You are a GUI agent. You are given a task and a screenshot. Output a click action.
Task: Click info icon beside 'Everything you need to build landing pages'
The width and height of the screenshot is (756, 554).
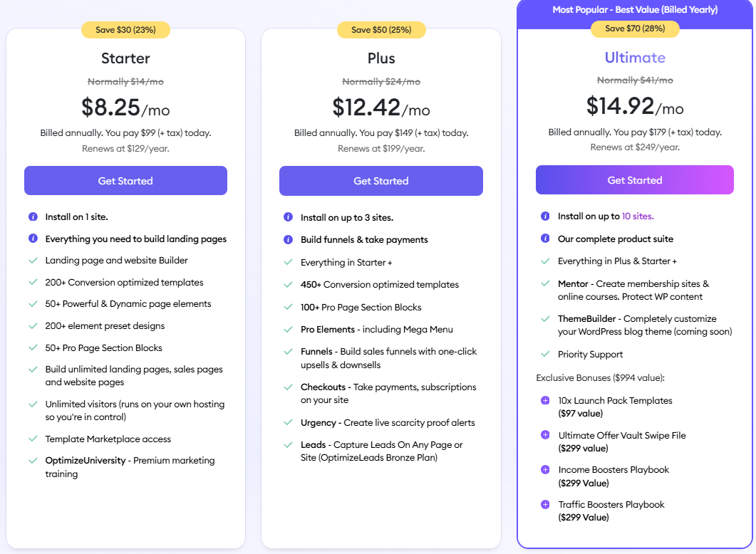click(x=33, y=239)
